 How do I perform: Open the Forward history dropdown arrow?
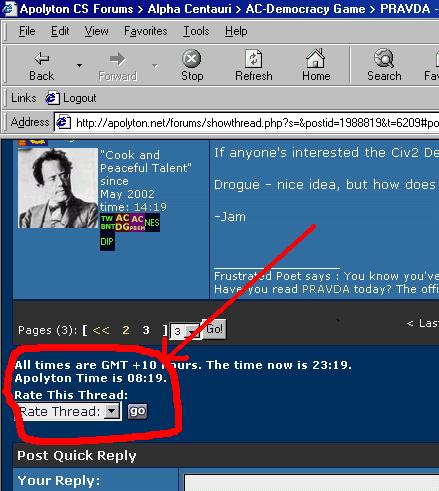click(x=155, y=66)
